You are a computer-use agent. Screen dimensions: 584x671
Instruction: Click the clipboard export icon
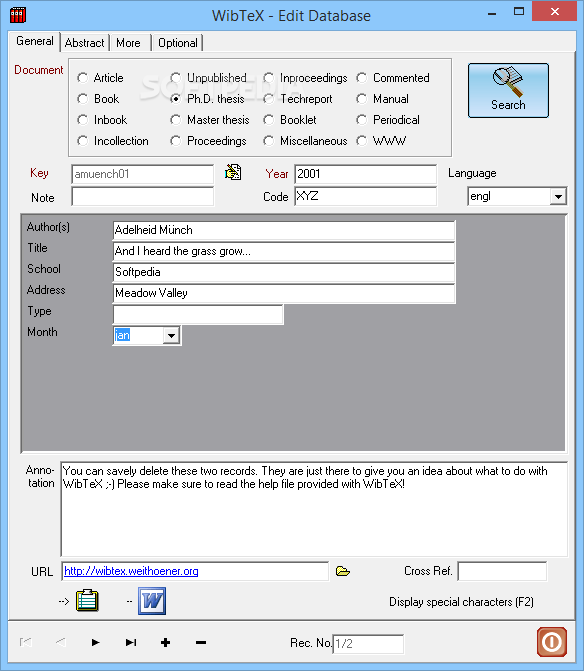tap(87, 601)
